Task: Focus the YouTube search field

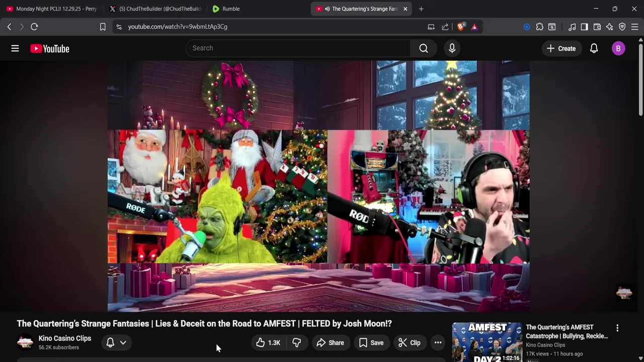Action: click(298, 48)
